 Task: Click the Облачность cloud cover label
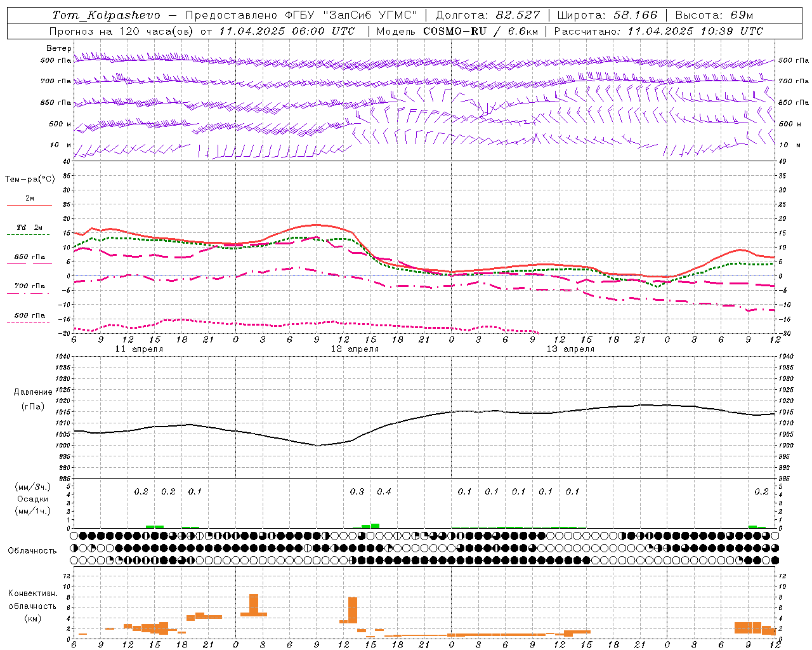point(32,551)
